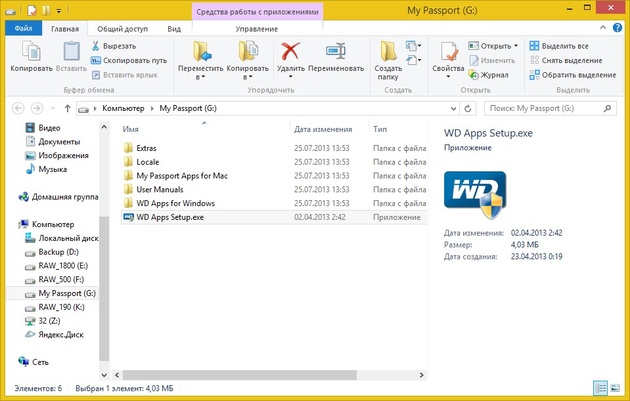Click Создать папку (New folder) icon

point(388,51)
